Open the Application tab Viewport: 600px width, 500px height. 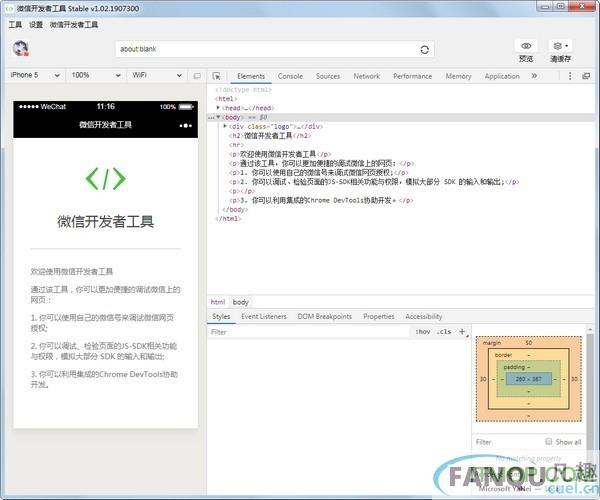coord(502,76)
